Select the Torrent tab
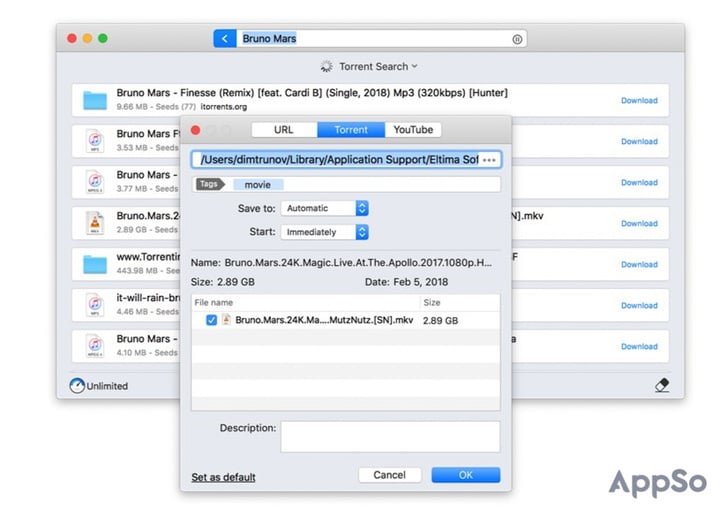The image size is (720, 516). 350,130
